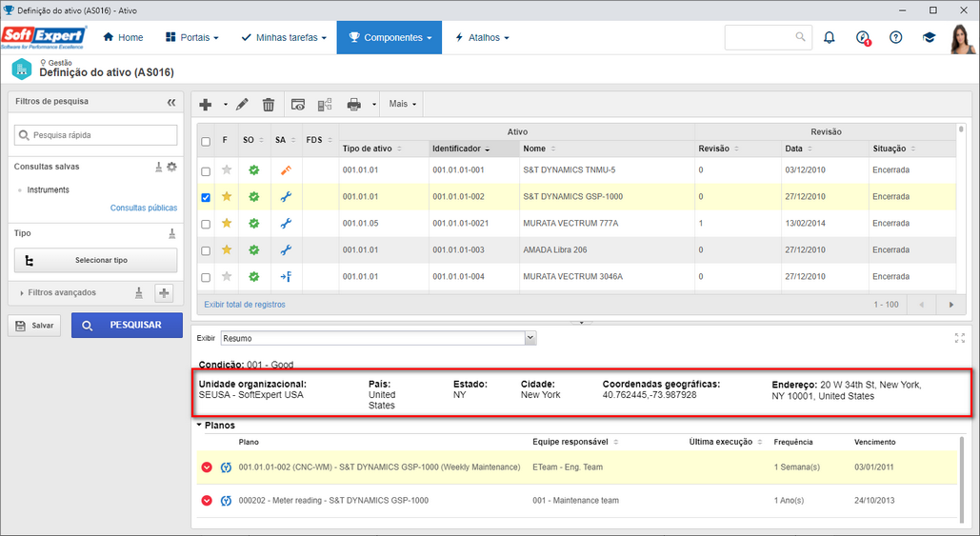Screen dimensions: 980x536
Task: Click the green status icon on AMADA Libra 206 row
Action: pyautogui.click(x=253, y=249)
